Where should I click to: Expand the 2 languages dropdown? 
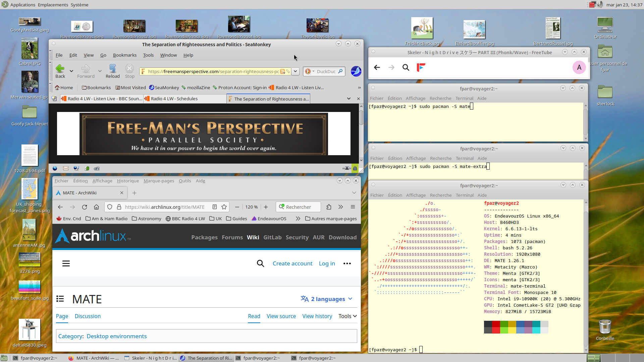click(327, 299)
